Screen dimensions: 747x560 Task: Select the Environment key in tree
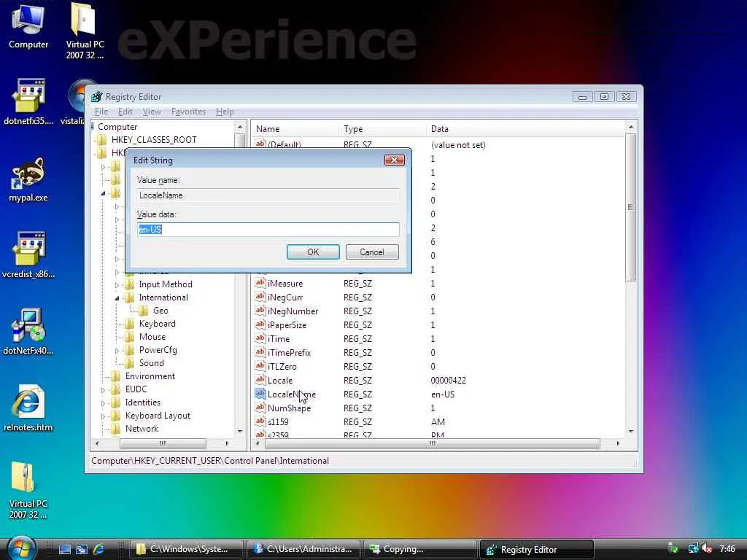click(x=150, y=376)
